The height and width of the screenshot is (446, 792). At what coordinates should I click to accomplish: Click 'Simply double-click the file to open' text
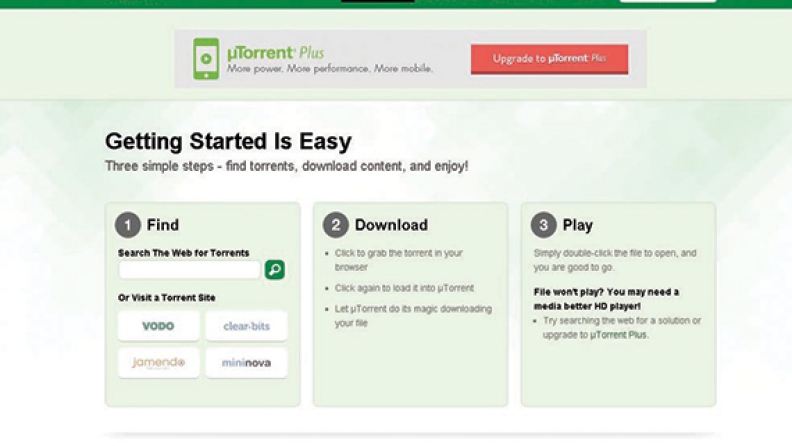[x=615, y=260]
